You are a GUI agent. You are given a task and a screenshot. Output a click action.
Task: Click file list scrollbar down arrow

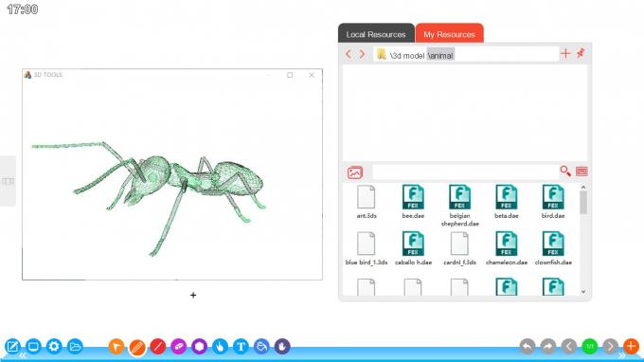pos(583,292)
